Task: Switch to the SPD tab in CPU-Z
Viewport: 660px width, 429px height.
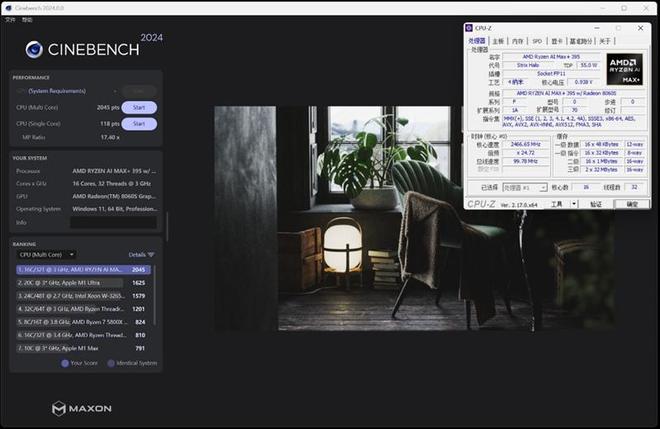Action: [537, 41]
